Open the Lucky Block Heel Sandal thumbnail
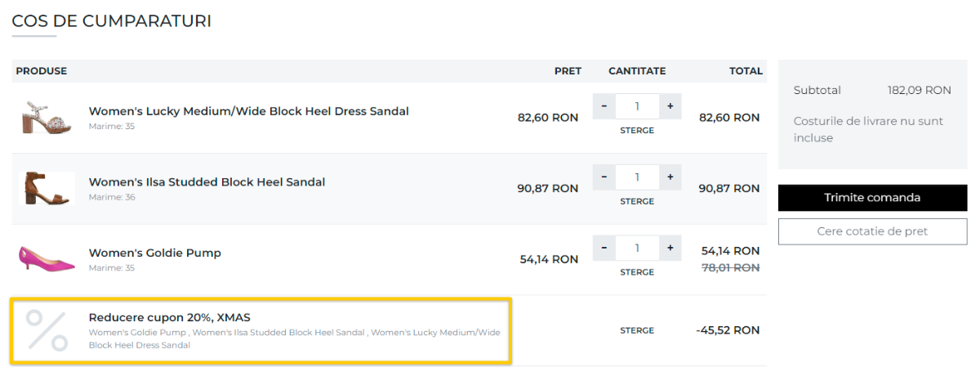 pos(47,118)
